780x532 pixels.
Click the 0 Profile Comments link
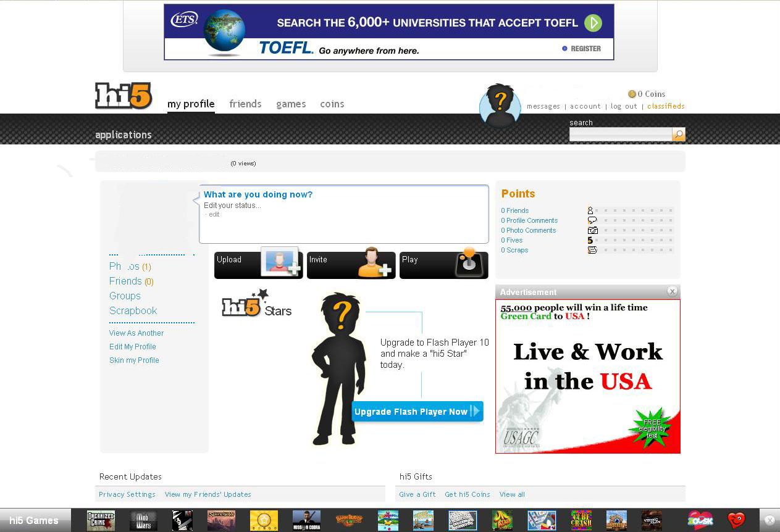(529, 220)
